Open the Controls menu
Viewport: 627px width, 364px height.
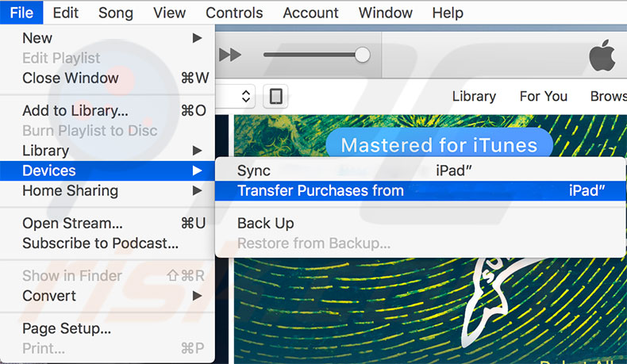(x=234, y=13)
